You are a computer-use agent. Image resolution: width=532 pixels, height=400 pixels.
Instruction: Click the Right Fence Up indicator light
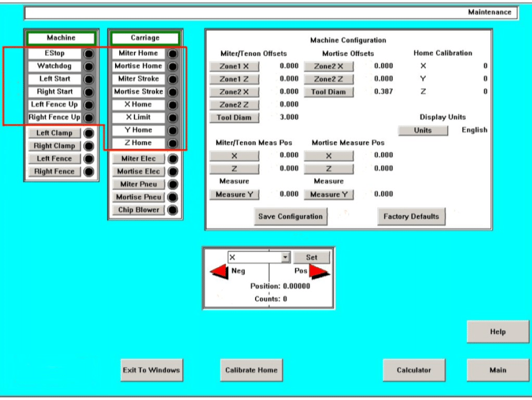tap(88, 118)
